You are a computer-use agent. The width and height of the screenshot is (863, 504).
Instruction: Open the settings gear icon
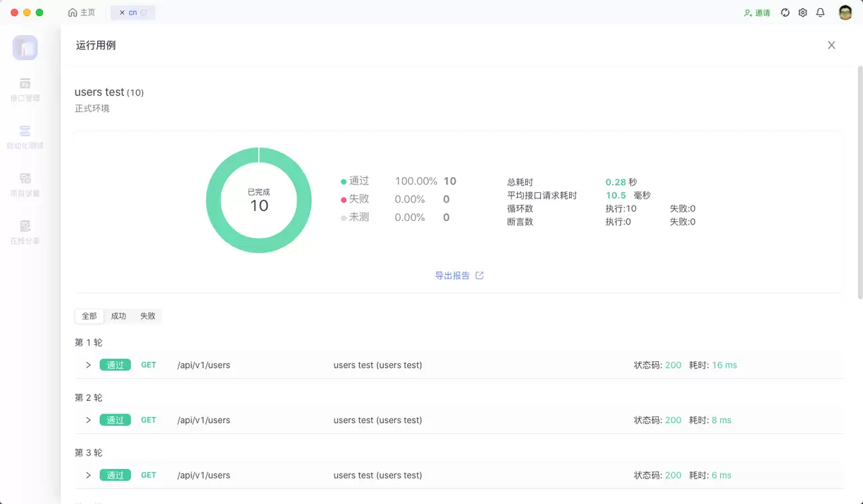click(x=802, y=13)
